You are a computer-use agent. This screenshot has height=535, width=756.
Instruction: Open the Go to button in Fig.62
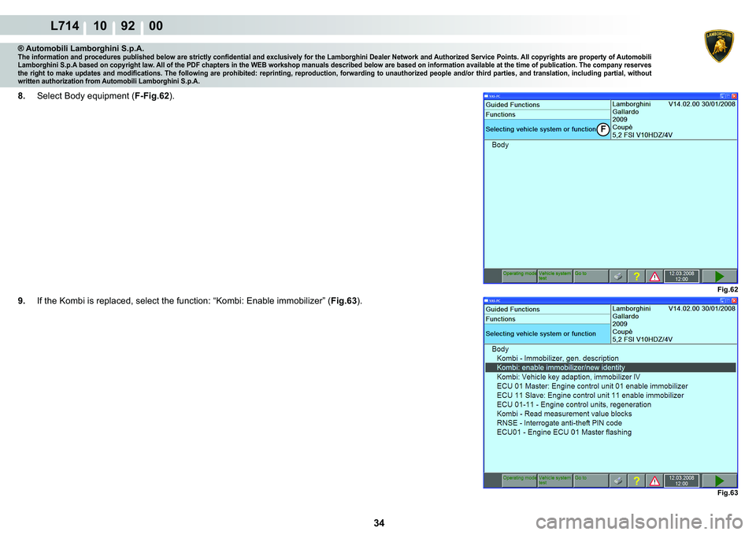coord(591,276)
